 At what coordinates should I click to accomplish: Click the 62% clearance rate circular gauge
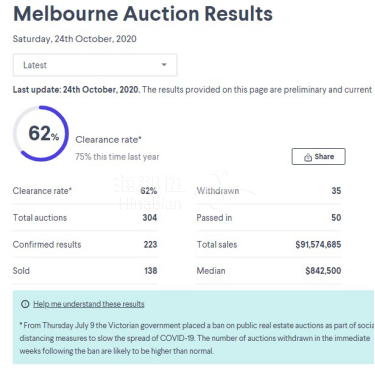tap(41, 134)
